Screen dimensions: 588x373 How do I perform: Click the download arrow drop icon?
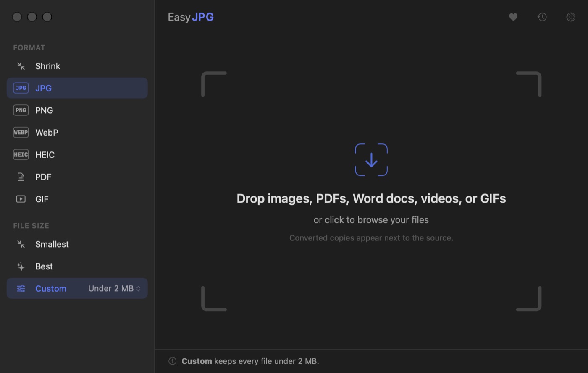[x=371, y=160]
